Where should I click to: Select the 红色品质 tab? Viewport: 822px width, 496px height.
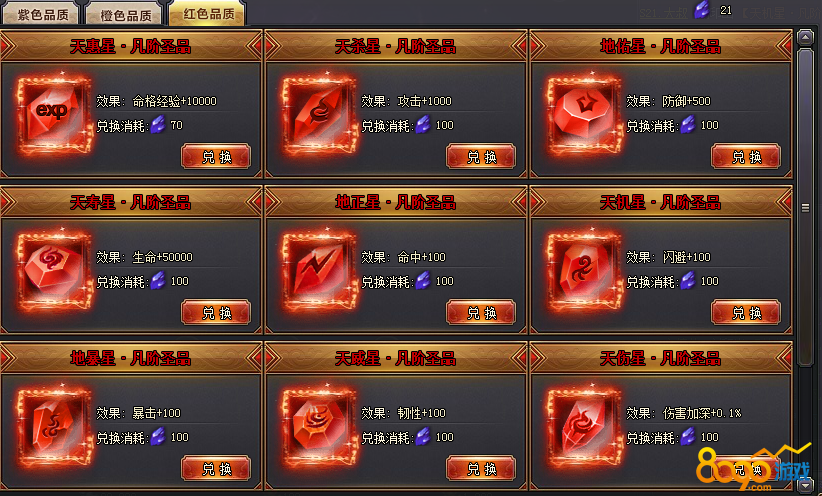(x=208, y=13)
